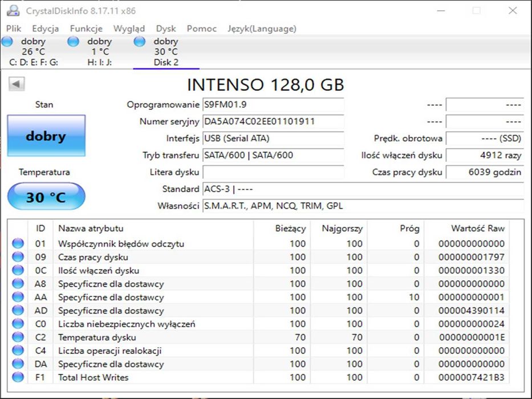The width and height of the screenshot is (532, 399).
Task: Click the Ilość włączeń dysku value 4912 razy
Action: click(x=485, y=156)
